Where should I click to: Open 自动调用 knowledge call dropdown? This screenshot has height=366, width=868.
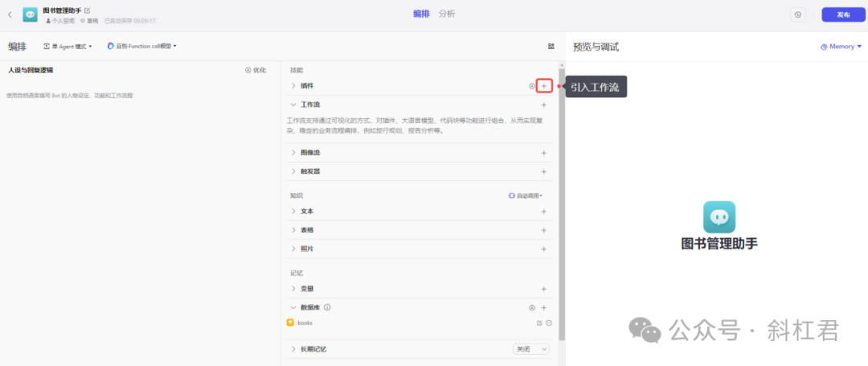[x=526, y=195]
